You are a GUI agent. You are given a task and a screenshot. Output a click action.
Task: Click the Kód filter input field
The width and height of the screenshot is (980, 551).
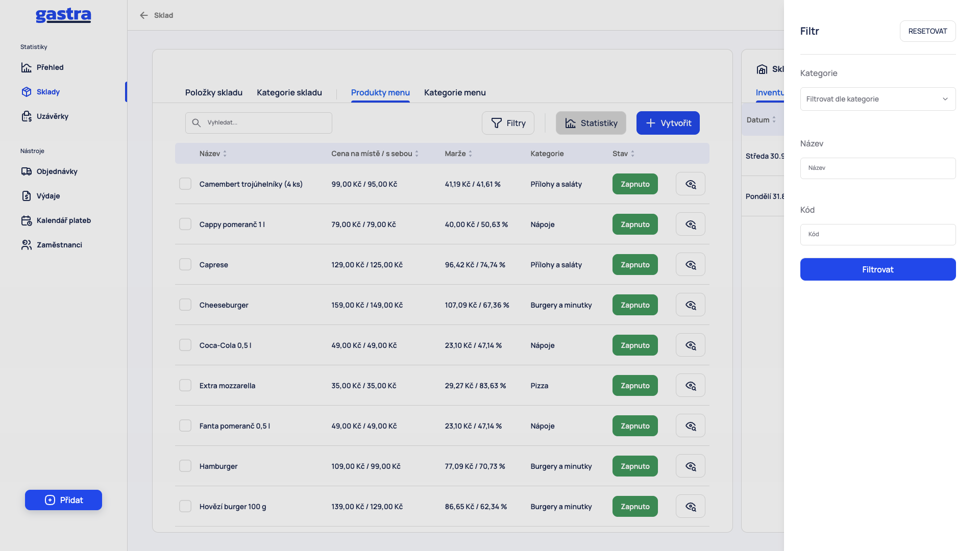tap(878, 235)
